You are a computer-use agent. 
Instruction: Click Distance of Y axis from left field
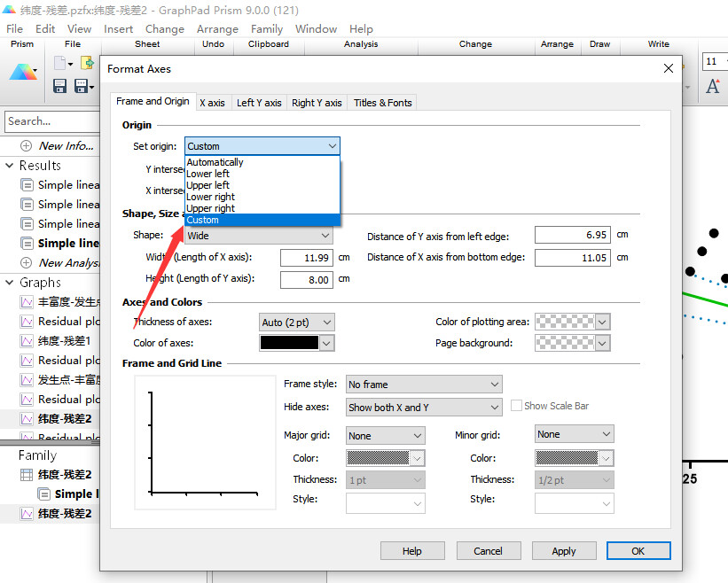573,235
